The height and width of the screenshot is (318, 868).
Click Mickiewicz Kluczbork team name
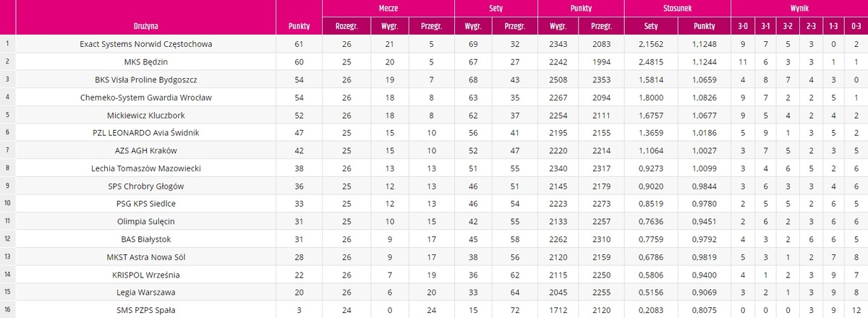coord(146,114)
